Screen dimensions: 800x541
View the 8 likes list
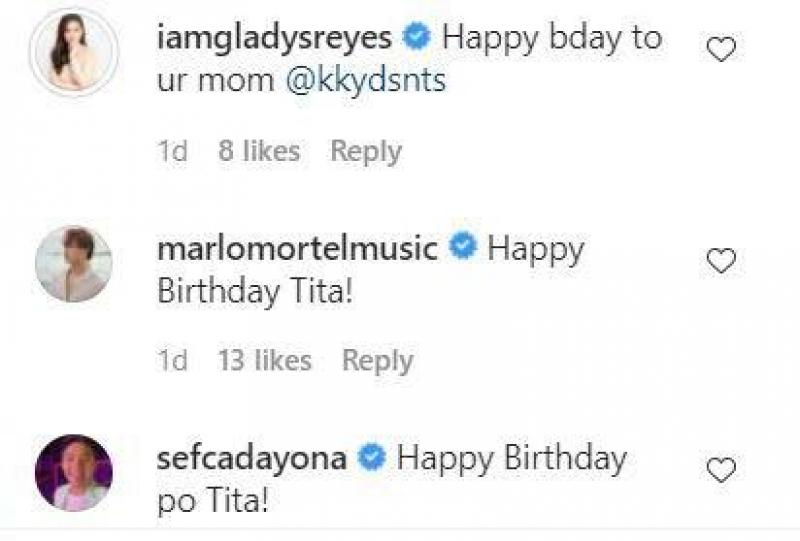(259, 151)
